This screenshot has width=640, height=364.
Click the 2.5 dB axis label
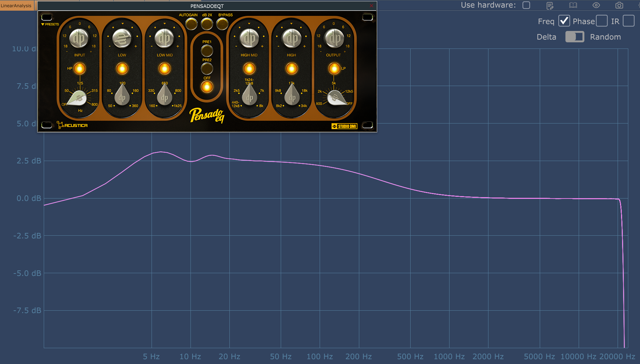coord(29,161)
